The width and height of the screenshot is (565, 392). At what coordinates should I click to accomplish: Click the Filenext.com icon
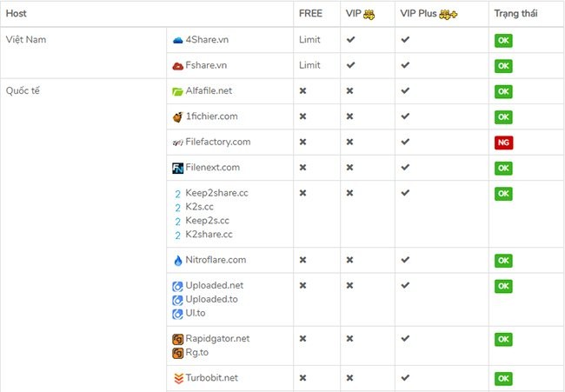click(177, 168)
